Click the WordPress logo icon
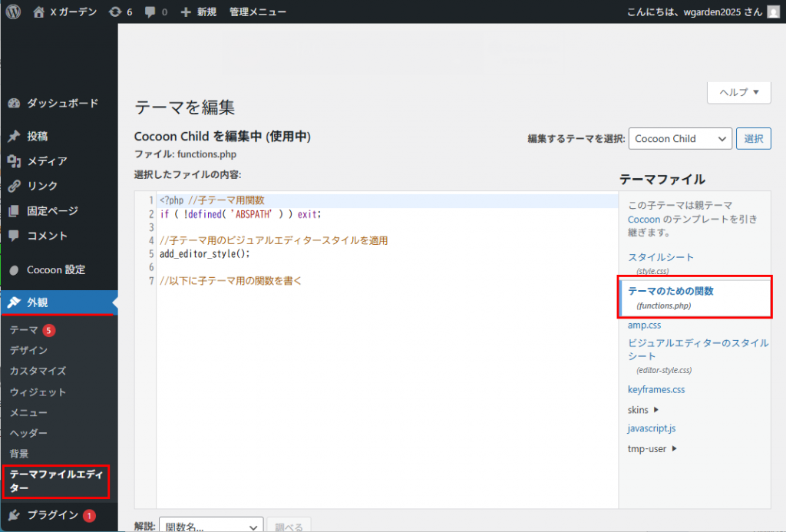The width and height of the screenshot is (786, 532). 14,12
